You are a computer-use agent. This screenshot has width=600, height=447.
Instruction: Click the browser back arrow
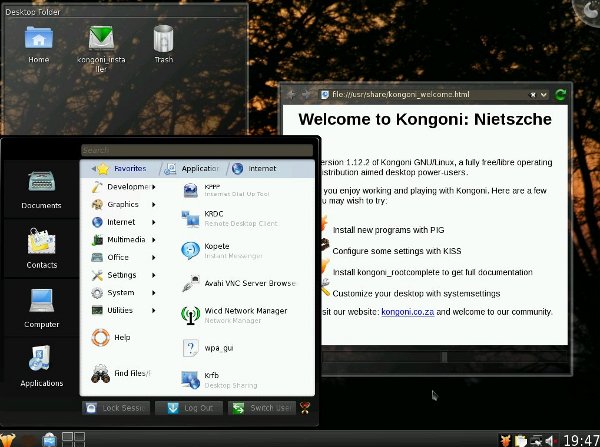tap(291, 94)
